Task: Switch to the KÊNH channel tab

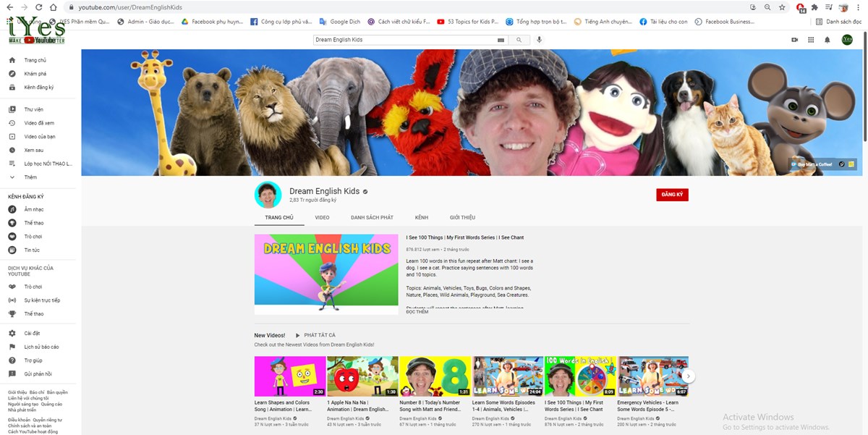Action: 422,217
